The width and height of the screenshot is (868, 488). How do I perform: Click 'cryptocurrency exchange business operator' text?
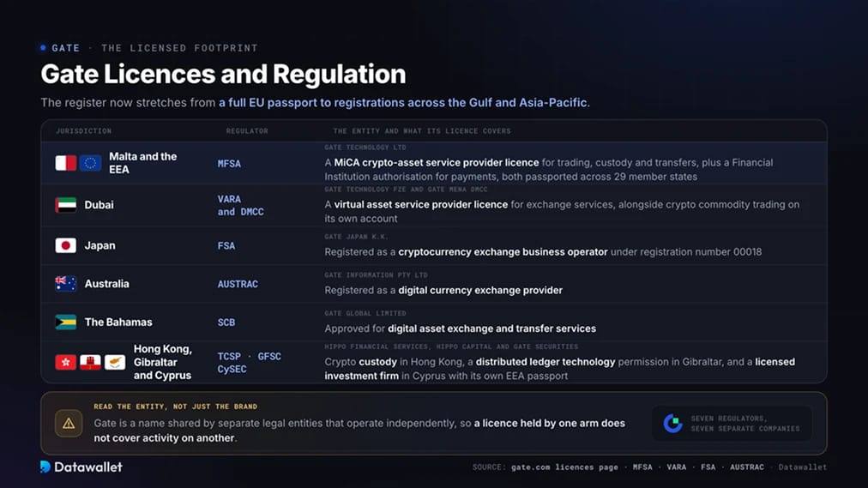point(503,252)
